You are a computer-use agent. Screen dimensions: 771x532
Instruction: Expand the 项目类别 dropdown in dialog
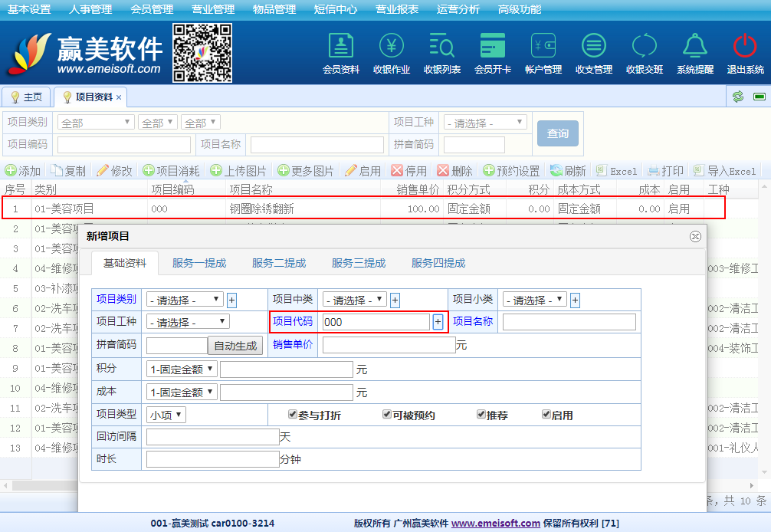point(185,300)
